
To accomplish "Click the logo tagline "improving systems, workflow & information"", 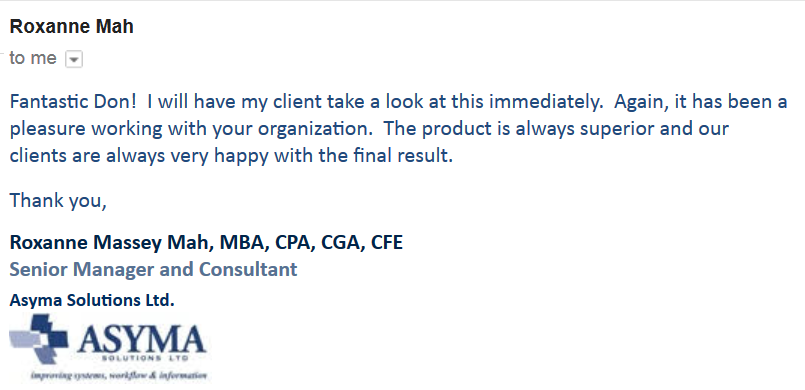I will point(119,376).
